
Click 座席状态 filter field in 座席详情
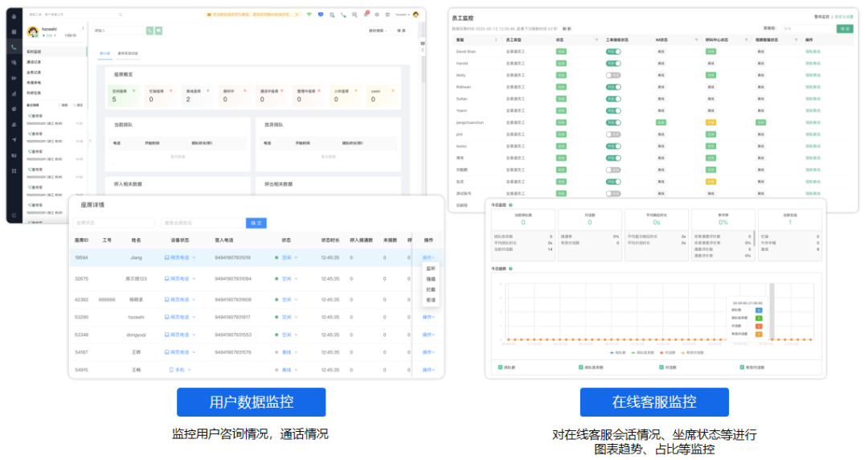click(113, 223)
